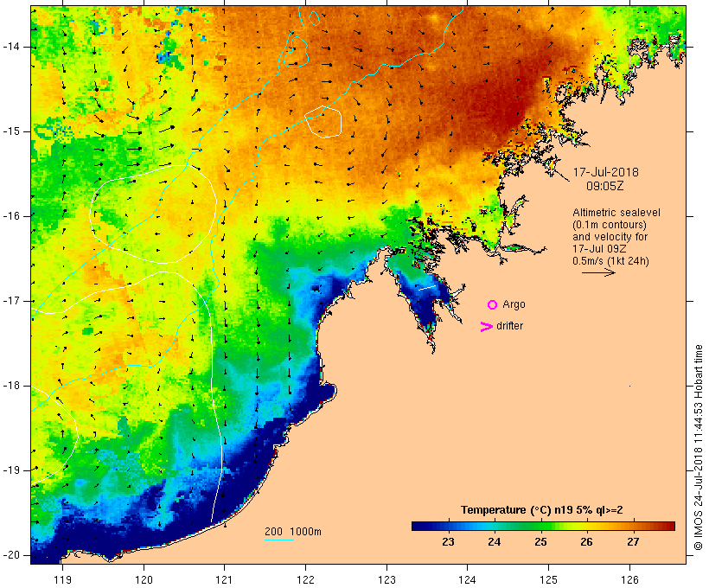This screenshot has height=588, width=709.
Task: Click the dark blue cold end of colorbar
Action: (423, 526)
